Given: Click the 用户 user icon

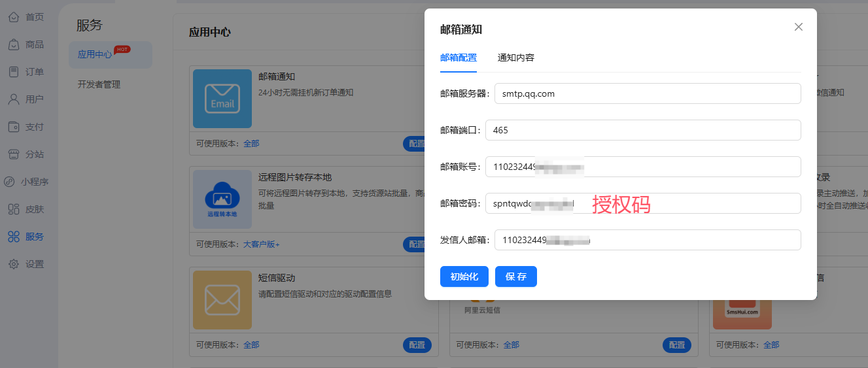Looking at the screenshot, I should pos(13,99).
